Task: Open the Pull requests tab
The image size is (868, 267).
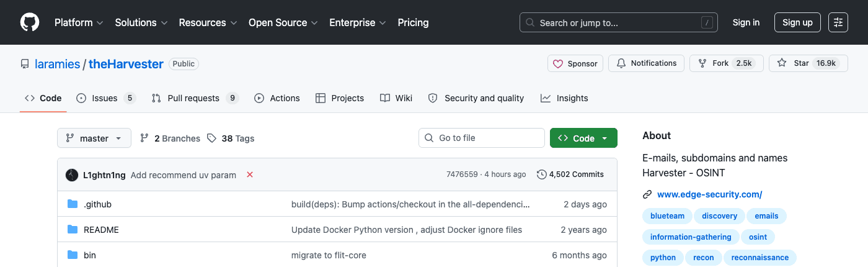Action: click(x=195, y=98)
